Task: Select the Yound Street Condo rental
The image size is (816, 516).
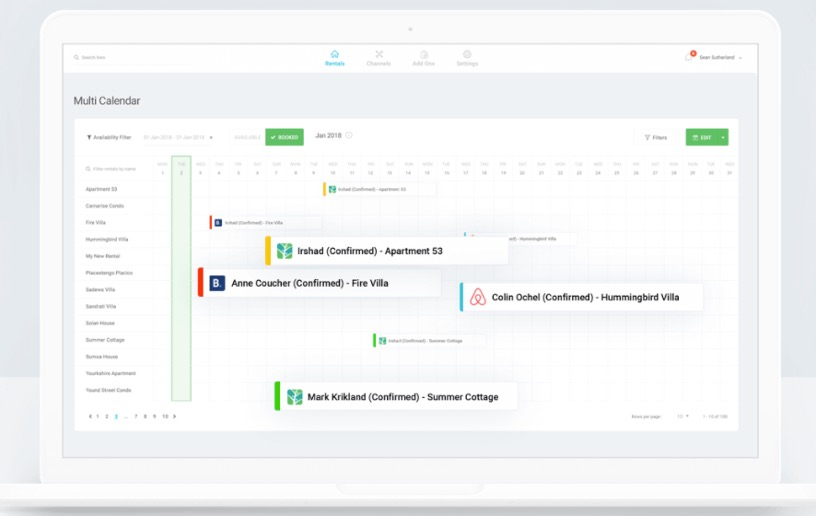Action: pos(108,390)
